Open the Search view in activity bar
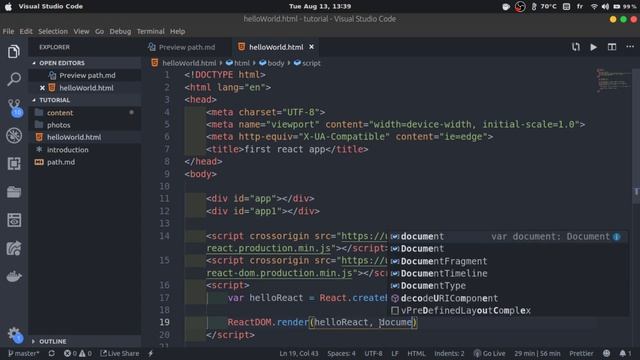Screen dimensions: 640x360 [14, 79]
